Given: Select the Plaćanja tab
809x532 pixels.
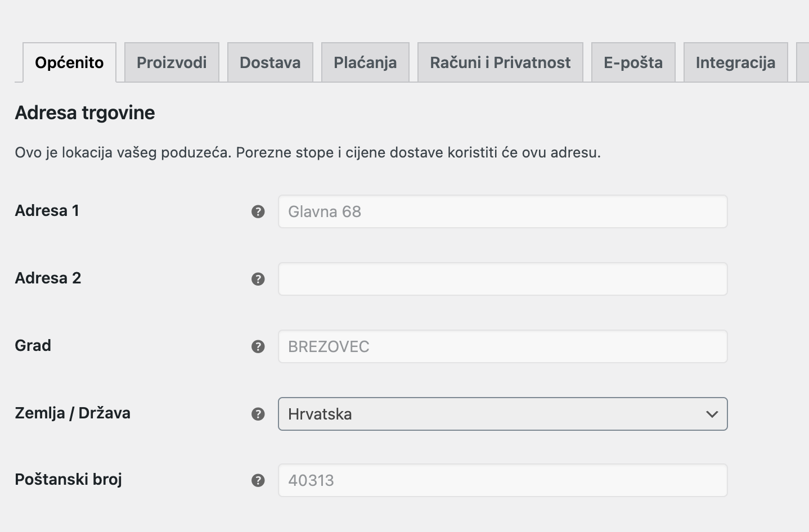Looking at the screenshot, I should pos(365,62).
